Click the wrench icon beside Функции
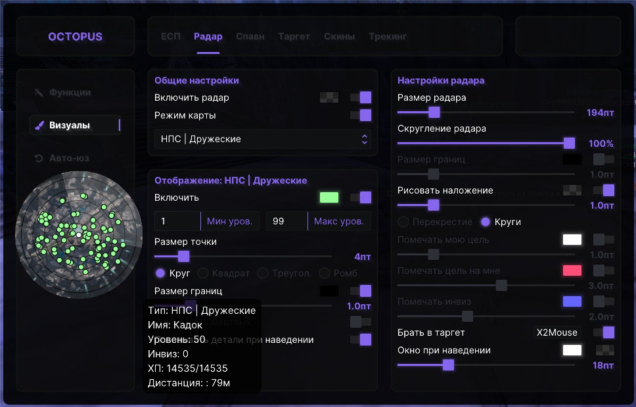This screenshot has width=636, height=407. 39,93
